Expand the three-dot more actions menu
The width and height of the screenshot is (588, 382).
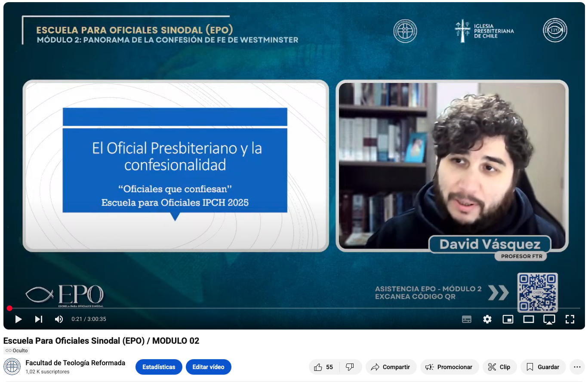click(x=577, y=367)
